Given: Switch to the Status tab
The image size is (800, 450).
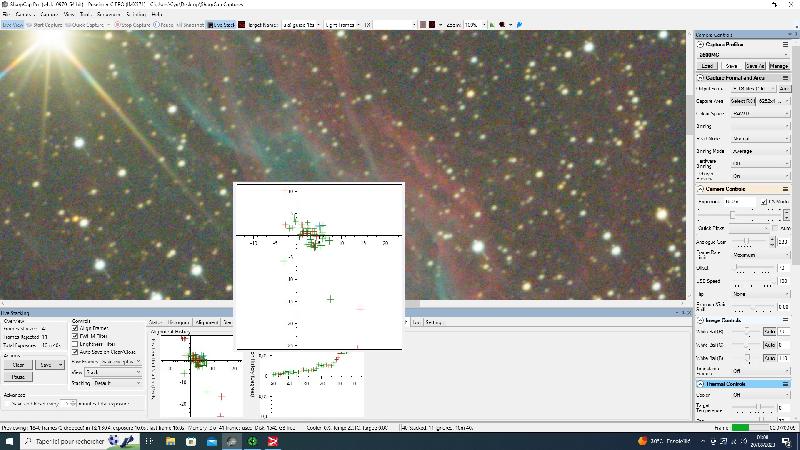Looking at the screenshot, I should tap(156, 322).
